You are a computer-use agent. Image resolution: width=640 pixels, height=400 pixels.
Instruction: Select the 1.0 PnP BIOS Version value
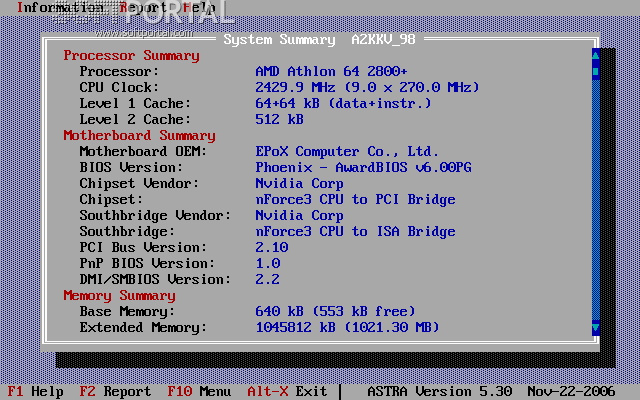point(267,263)
